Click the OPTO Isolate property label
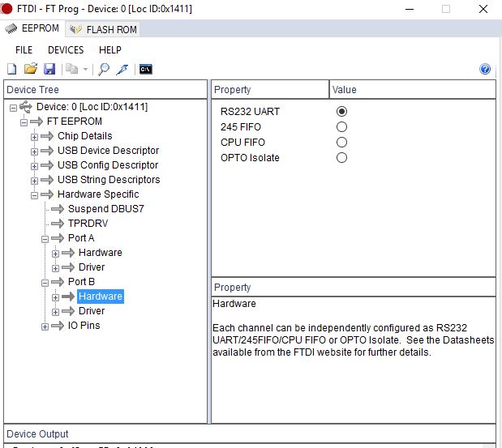502x448 pixels. 250,158
